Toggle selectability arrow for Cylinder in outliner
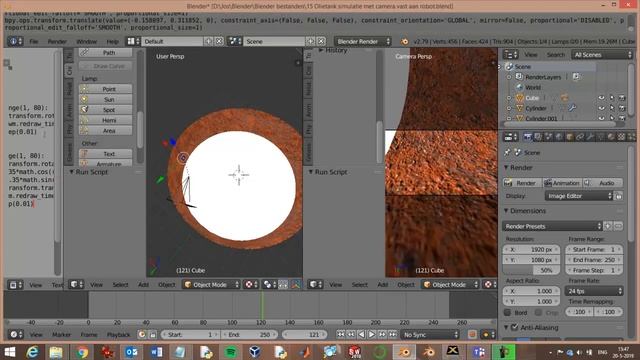 (612, 108)
